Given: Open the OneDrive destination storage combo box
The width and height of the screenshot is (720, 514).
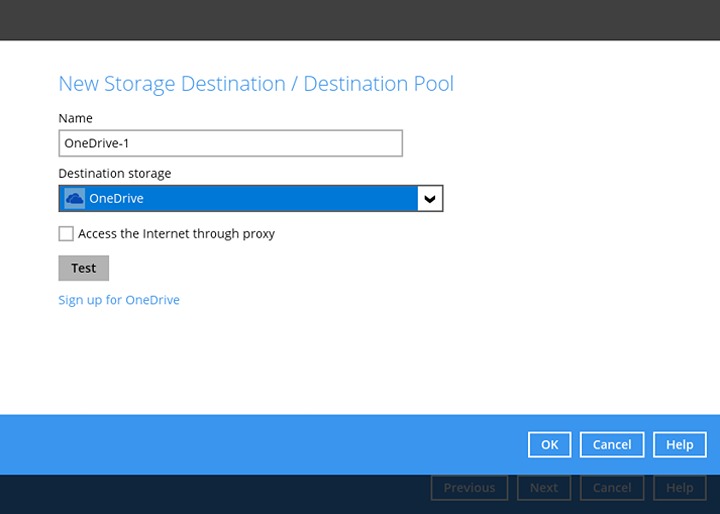Looking at the screenshot, I should tap(250, 199).
